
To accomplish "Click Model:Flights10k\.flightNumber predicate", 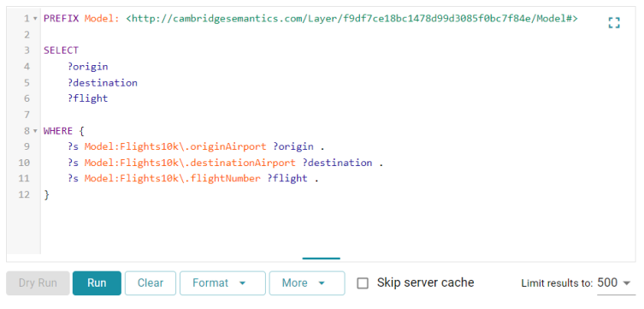I will tap(173, 179).
